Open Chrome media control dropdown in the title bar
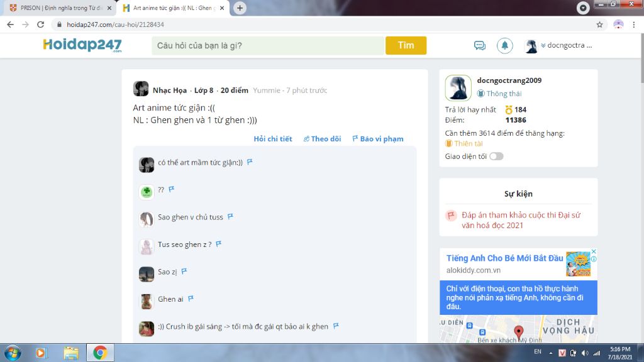The width and height of the screenshot is (644, 362). click(583, 8)
